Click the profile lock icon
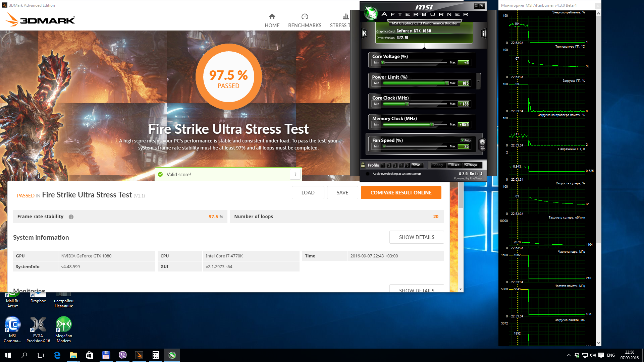The image size is (644, 362). point(363,165)
